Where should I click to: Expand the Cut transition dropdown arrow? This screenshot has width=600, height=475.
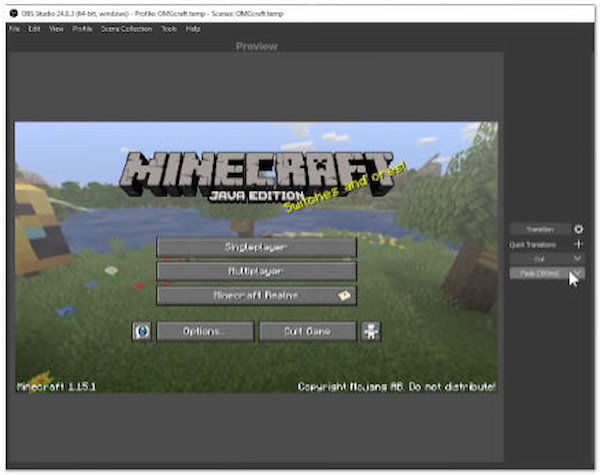click(577, 258)
